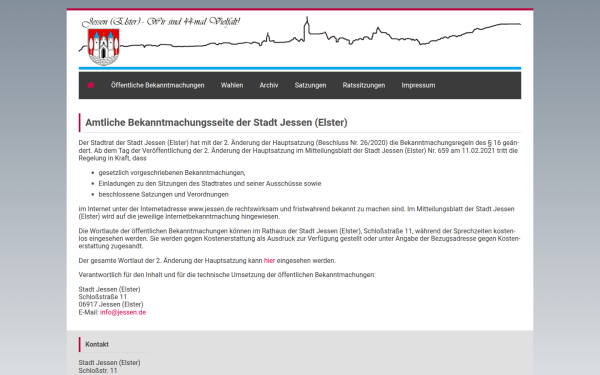Click the 'Kontakt' footer heading
Screen dimensions: 600x375
pyautogui.click(x=97, y=344)
